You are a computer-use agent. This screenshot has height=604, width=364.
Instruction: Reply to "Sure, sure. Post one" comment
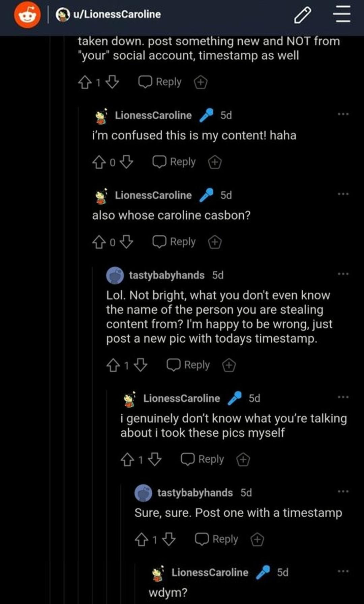pos(217,539)
